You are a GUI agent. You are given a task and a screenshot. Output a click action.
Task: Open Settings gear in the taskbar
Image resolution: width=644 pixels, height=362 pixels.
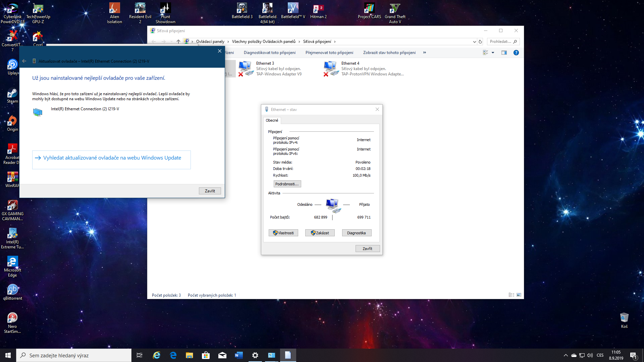point(255,355)
